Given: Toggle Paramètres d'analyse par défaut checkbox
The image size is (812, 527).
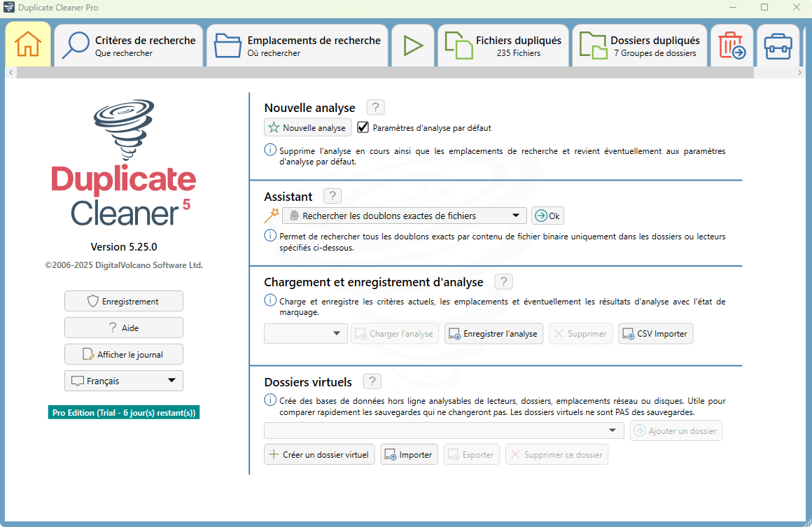Looking at the screenshot, I should (363, 128).
